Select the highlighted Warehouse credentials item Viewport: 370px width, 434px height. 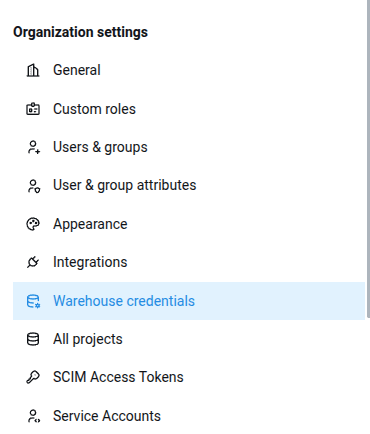click(x=189, y=301)
